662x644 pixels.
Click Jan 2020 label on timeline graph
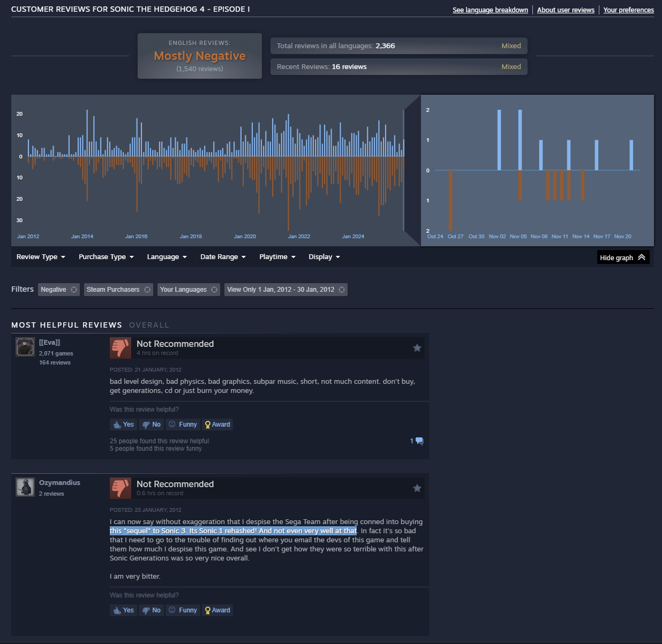245,237
